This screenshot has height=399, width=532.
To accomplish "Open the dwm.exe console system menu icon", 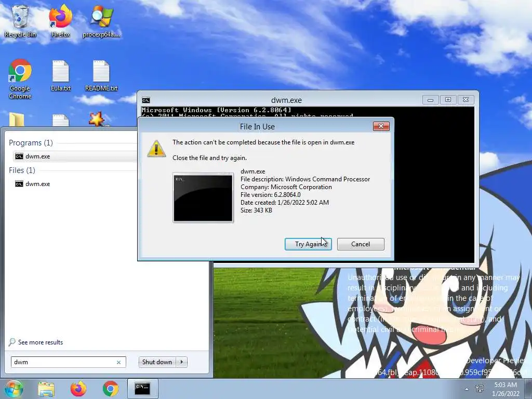I will 146,100.
